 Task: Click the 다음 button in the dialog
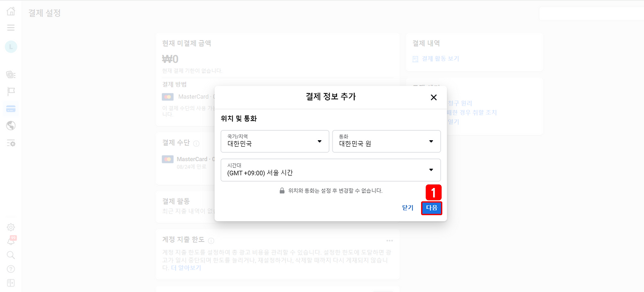432,208
